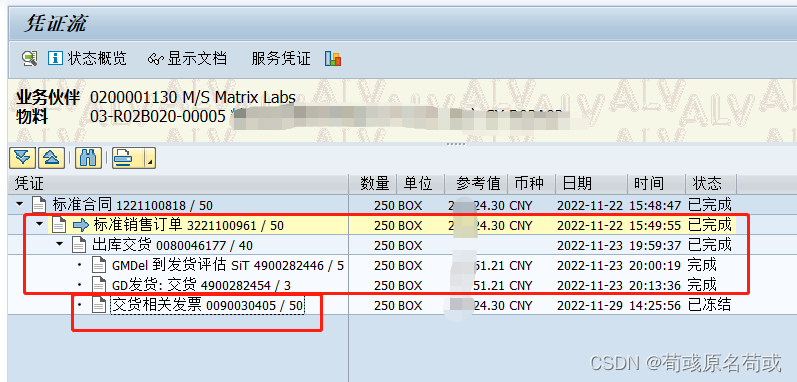Click time 19:59:37 cell

tap(655, 245)
